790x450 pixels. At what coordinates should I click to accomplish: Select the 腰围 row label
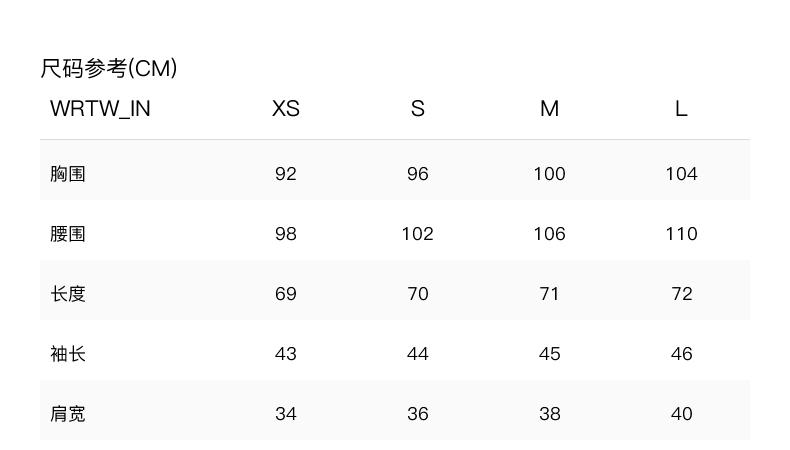pos(68,234)
